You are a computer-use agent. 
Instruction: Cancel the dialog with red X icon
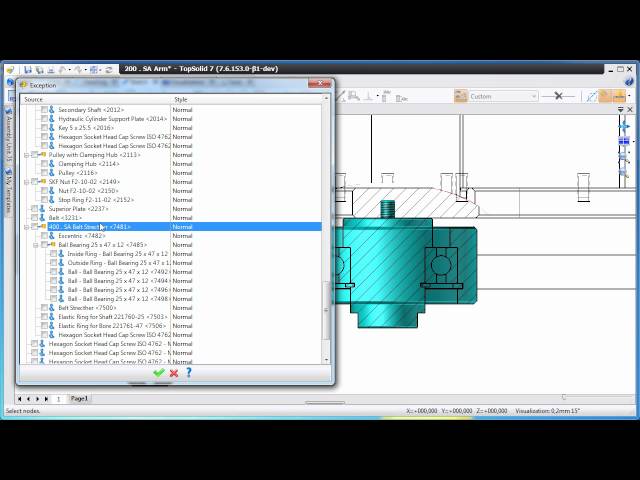click(173, 373)
